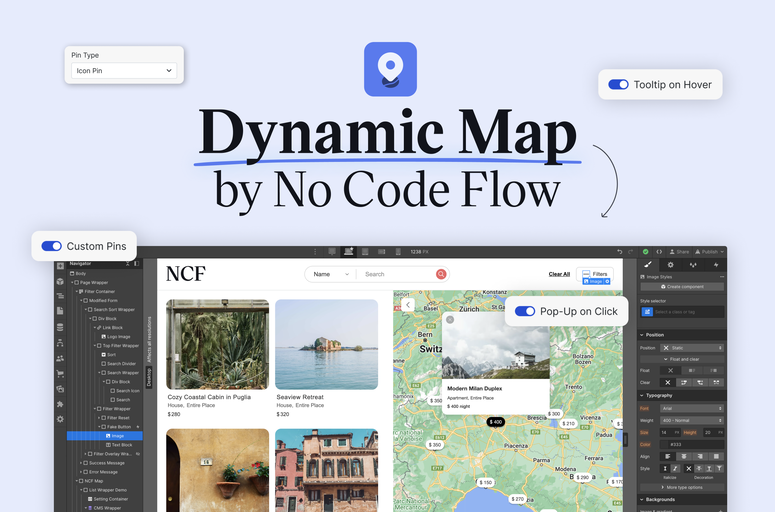Open the Users icon in left sidebar
The height and width of the screenshot is (512, 775).
pos(60,358)
